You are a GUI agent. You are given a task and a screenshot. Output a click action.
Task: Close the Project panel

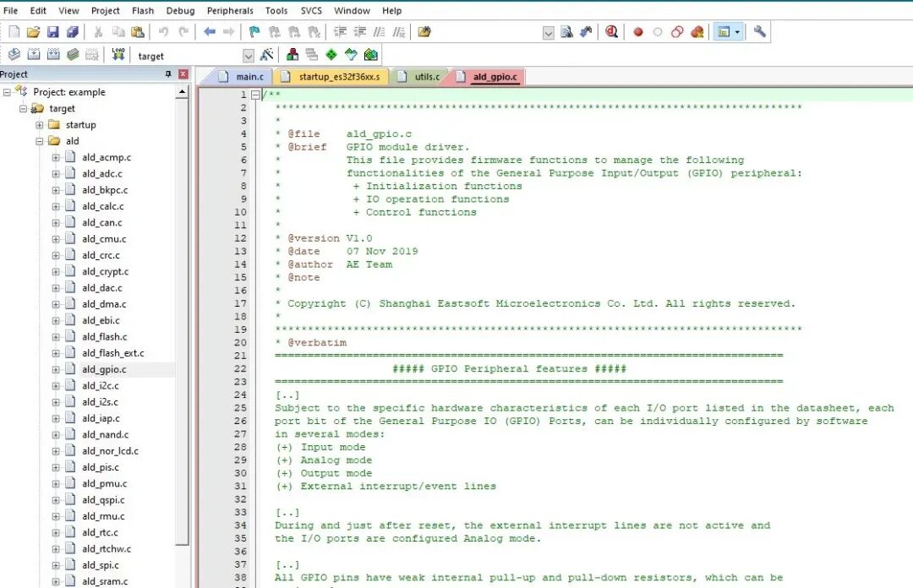(x=183, y=74)
